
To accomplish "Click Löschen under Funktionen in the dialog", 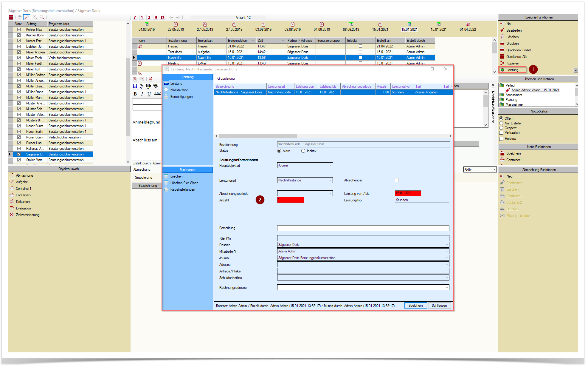I will (x=176, y=176).
